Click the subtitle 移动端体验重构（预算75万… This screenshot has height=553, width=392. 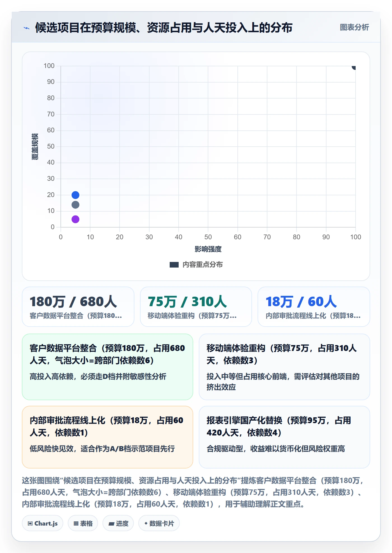pyautogui.click(x=192, y=316)
